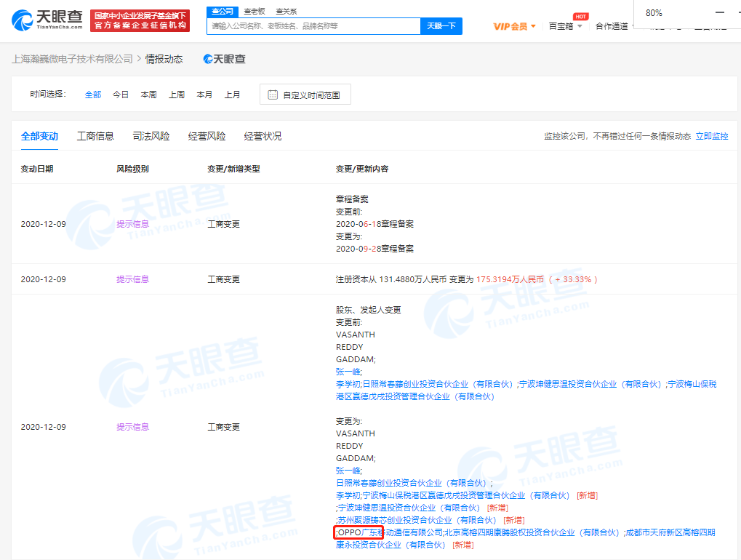The width and height of the screenshot is (741, 560).
Task: Click the 天眼查 breadcrumb logo
Action: [x=224, y=59]
